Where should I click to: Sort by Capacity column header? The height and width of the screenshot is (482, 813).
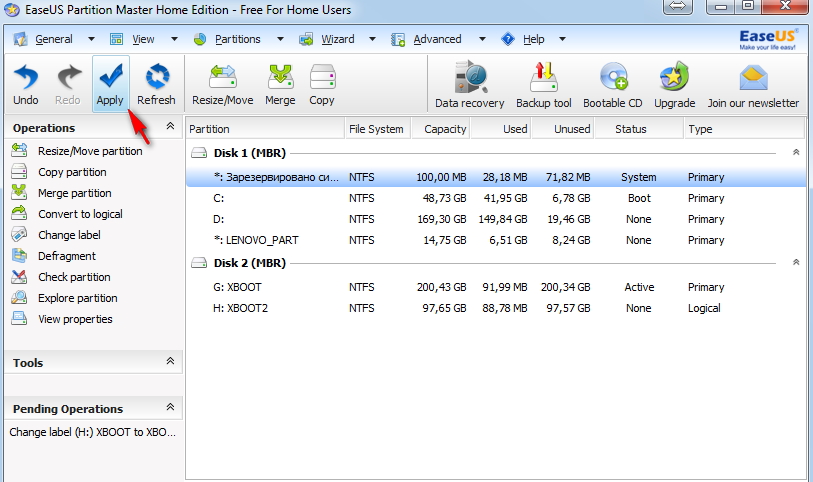point(441,129)
